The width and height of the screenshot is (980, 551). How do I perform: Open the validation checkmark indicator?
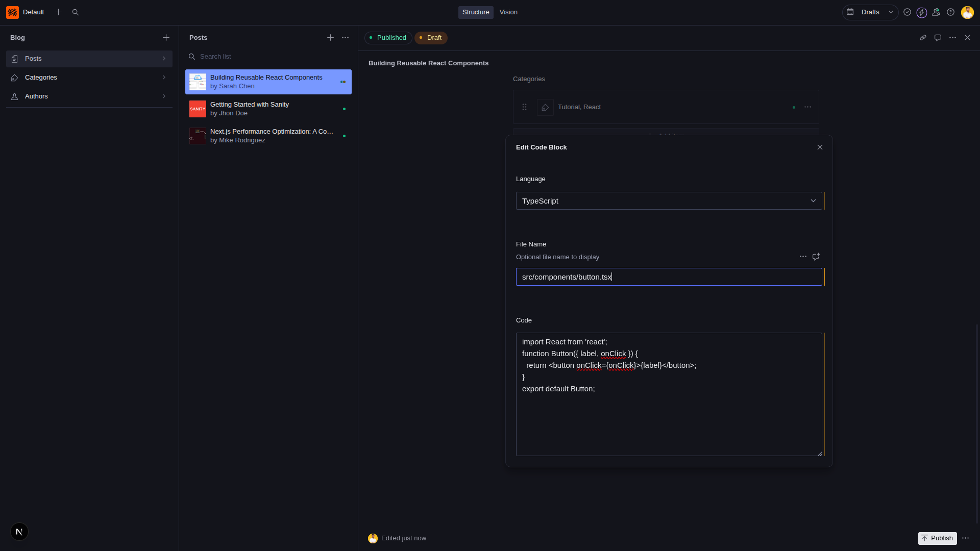[907, 12]
